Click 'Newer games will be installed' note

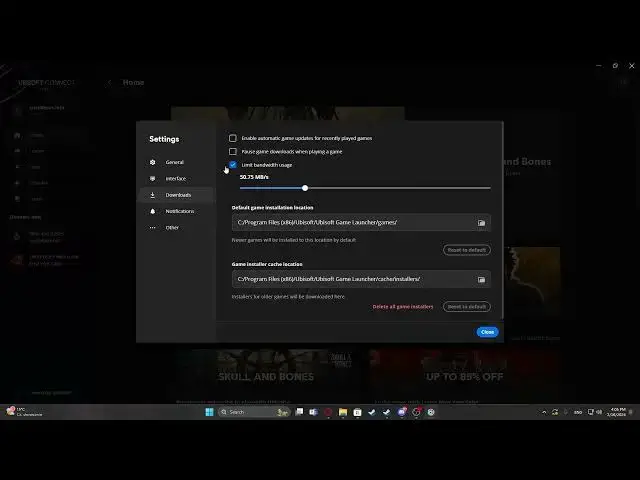click(293, 240)
